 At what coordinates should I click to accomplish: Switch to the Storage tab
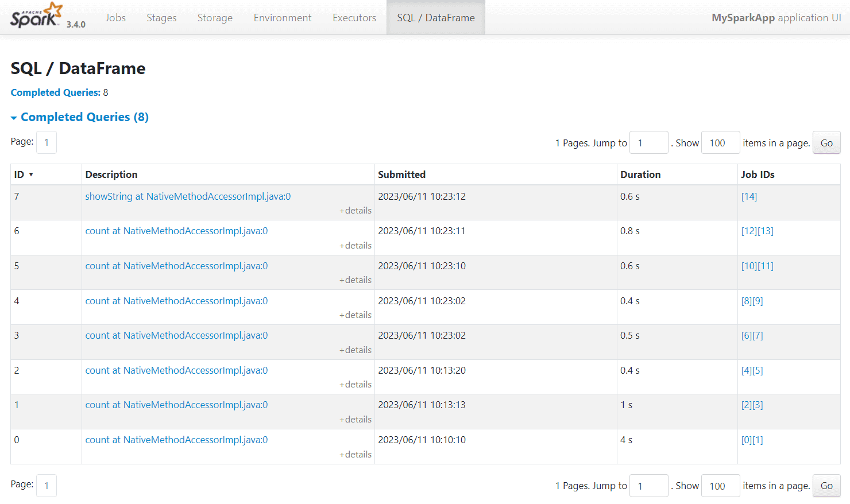click(x=215, y=18)
